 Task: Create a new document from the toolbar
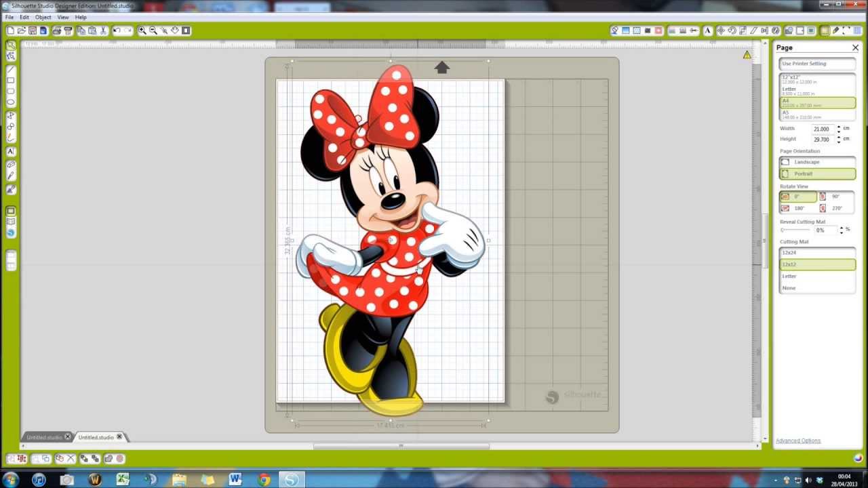[11, 30]
